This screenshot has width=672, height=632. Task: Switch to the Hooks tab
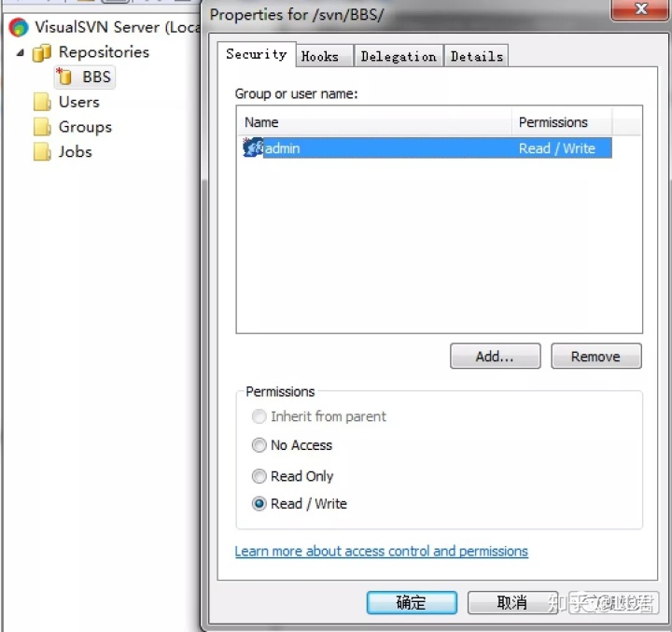pos(324,56)
